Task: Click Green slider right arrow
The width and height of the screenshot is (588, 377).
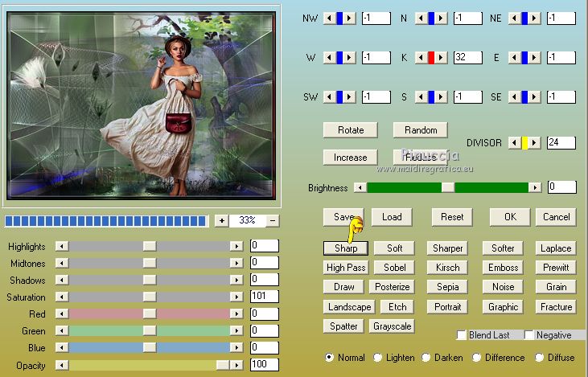Action: (236, 330)
